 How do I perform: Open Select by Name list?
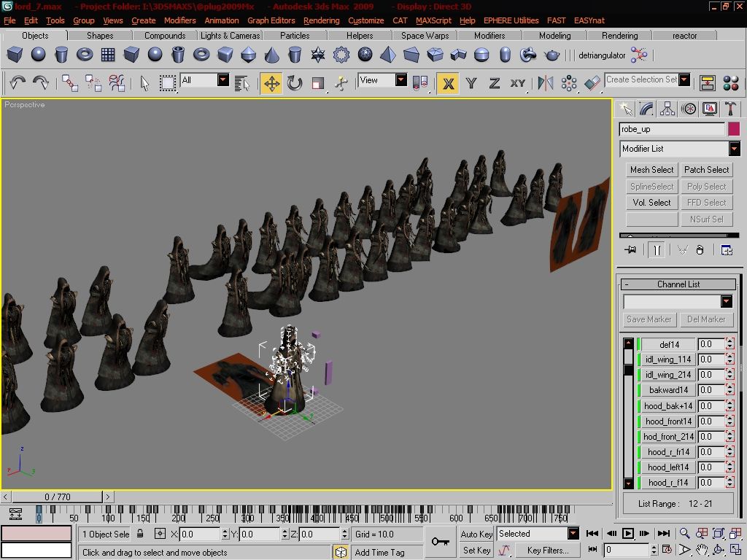pyautogui.click(x=242, y=83)
